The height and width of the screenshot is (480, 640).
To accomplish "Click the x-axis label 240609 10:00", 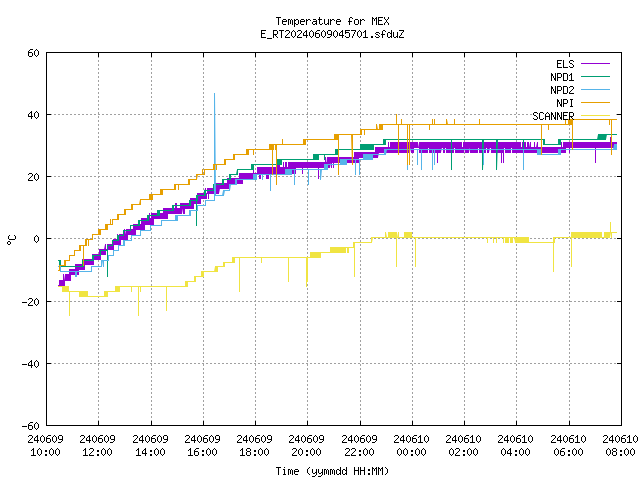I will coord(46,446).
